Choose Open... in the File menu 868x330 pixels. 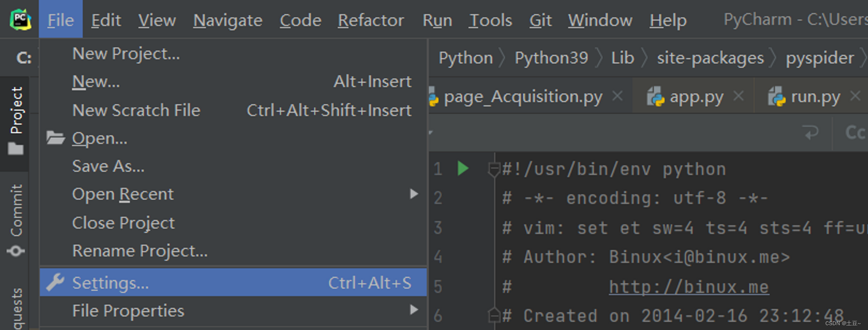point(233,139)
